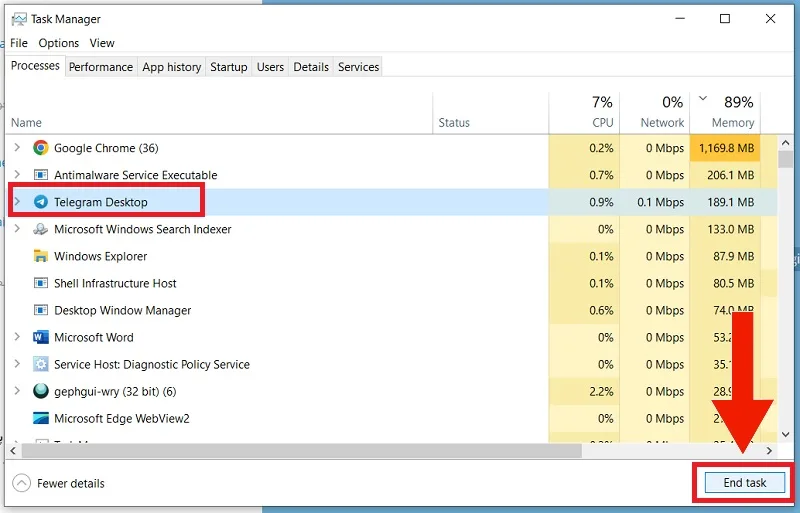The height and width of the screenshot is (513, 800).
Task: Switch to the App history tab
Action: click(171, 67)
